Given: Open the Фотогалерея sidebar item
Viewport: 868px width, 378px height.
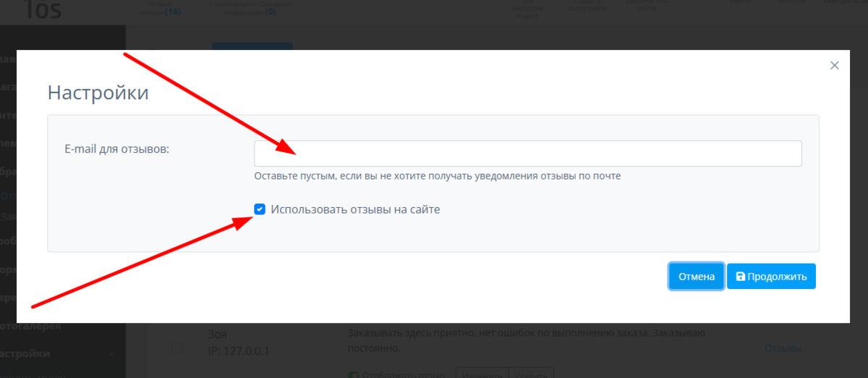Looking at the screenshot, I should point(30,325).
